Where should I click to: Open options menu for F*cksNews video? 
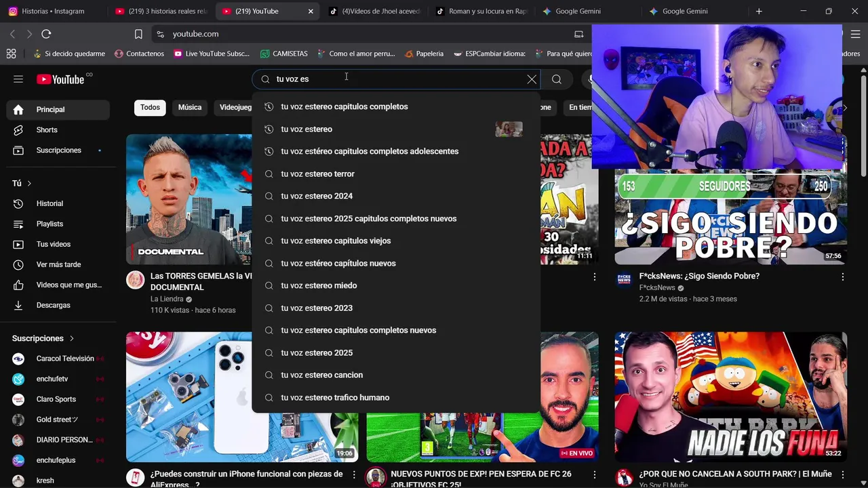(x=842, y=277)
